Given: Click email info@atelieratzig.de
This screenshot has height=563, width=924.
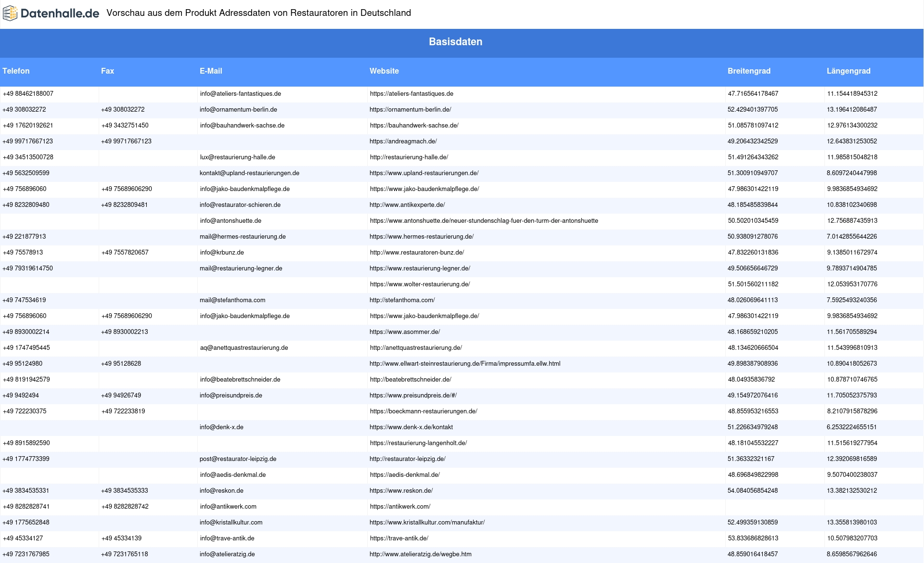Looking at the screenshot, I should (x=227, y=554).
